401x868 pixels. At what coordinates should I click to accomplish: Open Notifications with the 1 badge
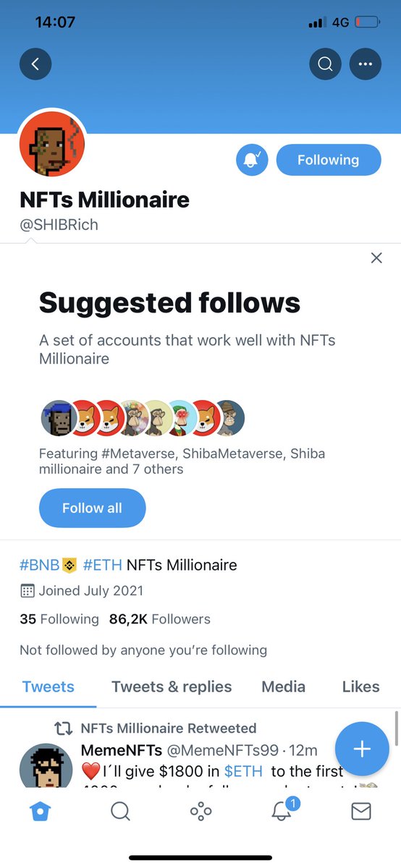283,810
